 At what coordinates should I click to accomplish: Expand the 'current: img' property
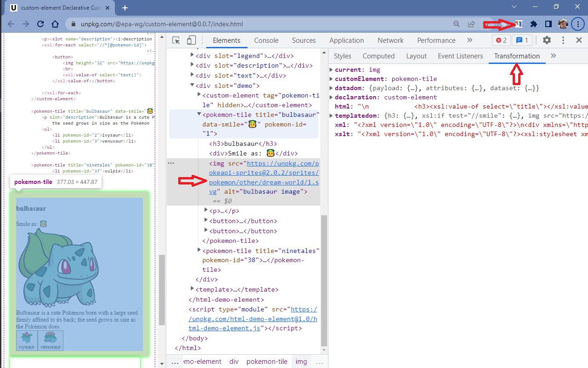click(331, 69)
